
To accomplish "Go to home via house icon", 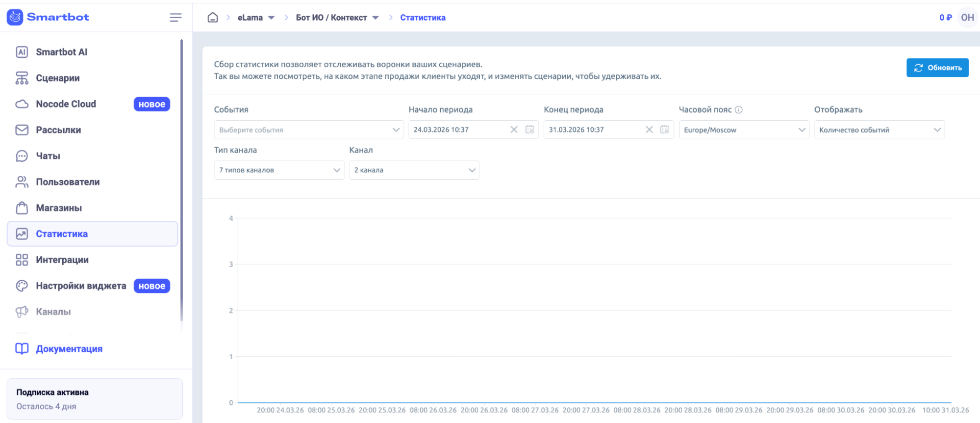I will (213, 18).
